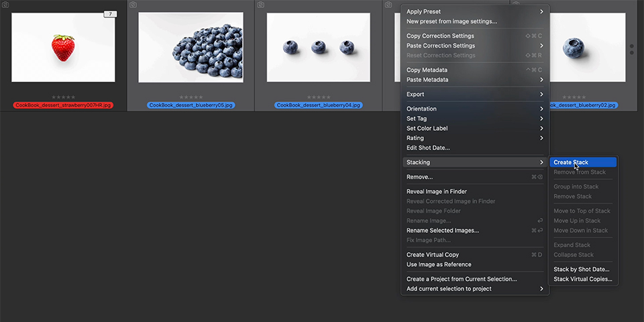
Task: Click the CookBook_dessert_blueberry04.jpg blue label
Action: click(318, 105)
